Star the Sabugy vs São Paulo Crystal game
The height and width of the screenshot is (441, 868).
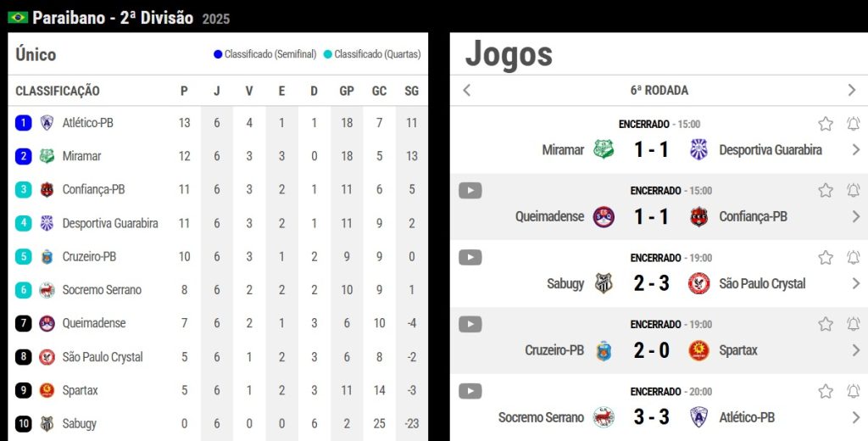(x=826, y=258)
